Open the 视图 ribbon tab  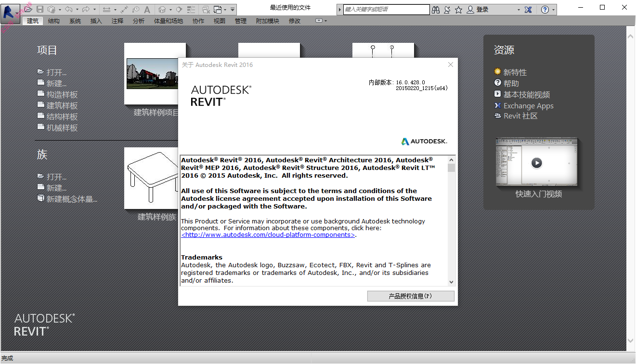(x=220, y=21)
